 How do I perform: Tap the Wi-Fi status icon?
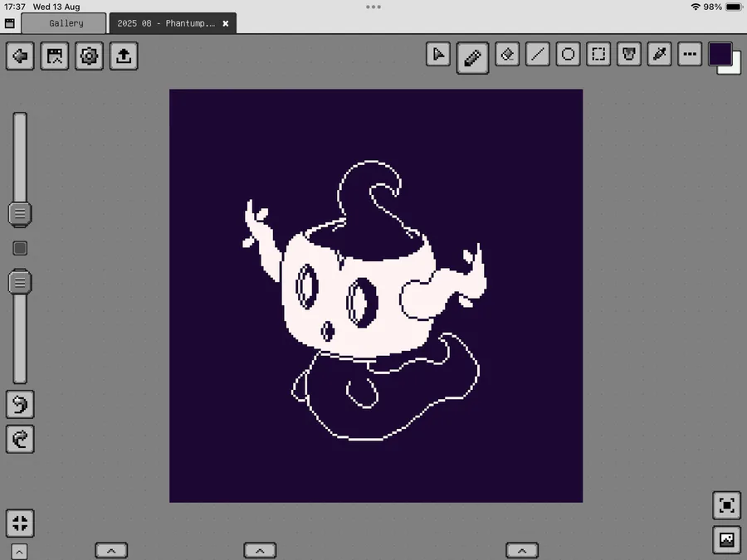696,7
